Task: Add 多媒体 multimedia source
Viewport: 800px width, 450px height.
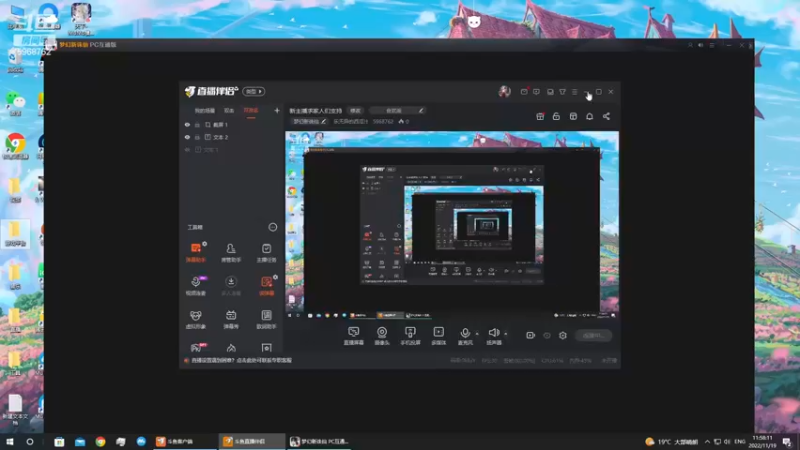Action: pos(438,336)
